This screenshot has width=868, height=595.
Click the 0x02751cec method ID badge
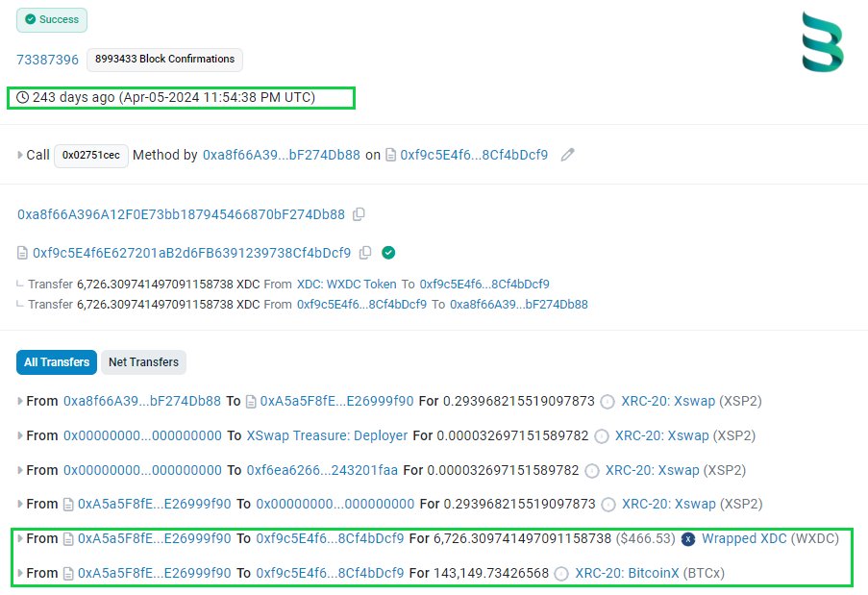[x=90, y=156]
